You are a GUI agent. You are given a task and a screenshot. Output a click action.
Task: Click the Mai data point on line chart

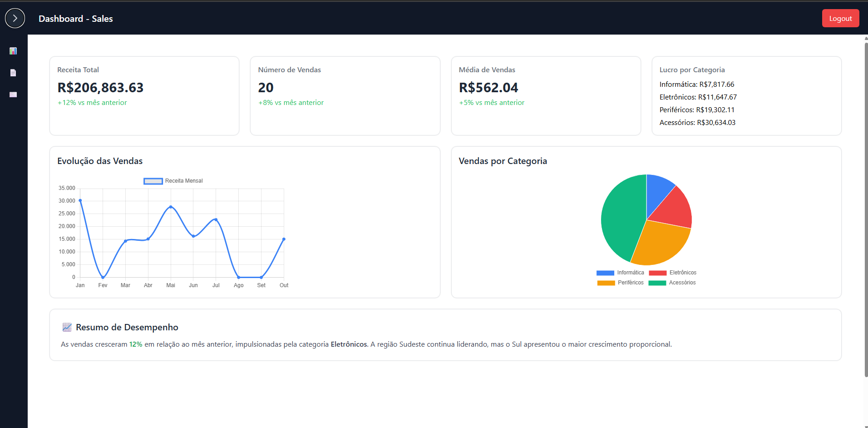[171, 207]
